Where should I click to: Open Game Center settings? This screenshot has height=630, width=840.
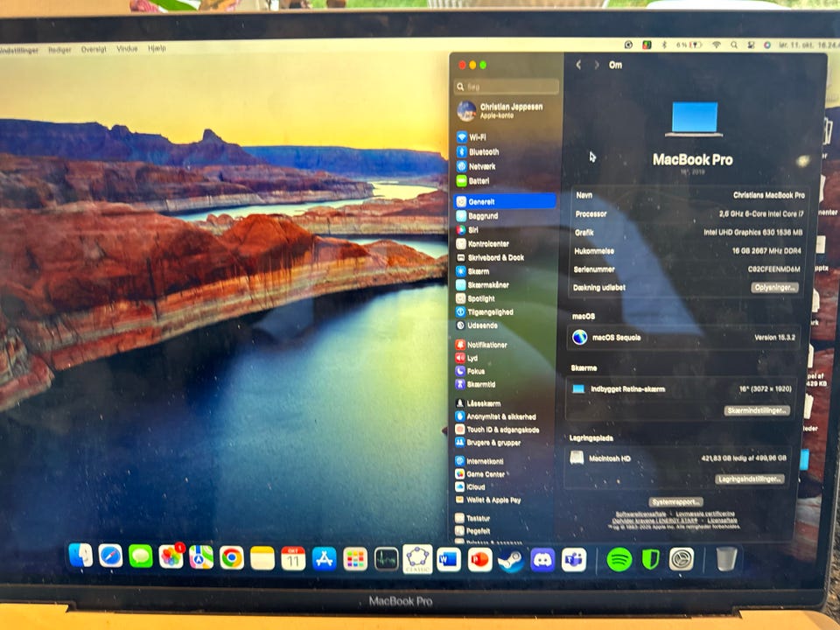coord(480,473)
